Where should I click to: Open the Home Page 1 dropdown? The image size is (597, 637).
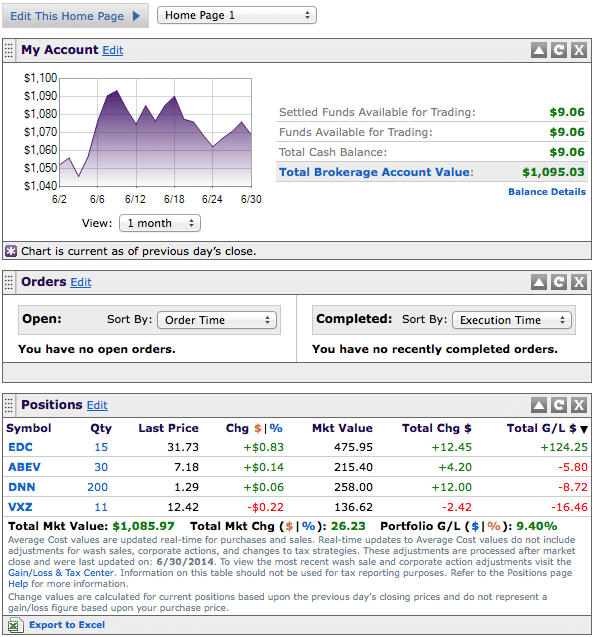coord(237,15)
